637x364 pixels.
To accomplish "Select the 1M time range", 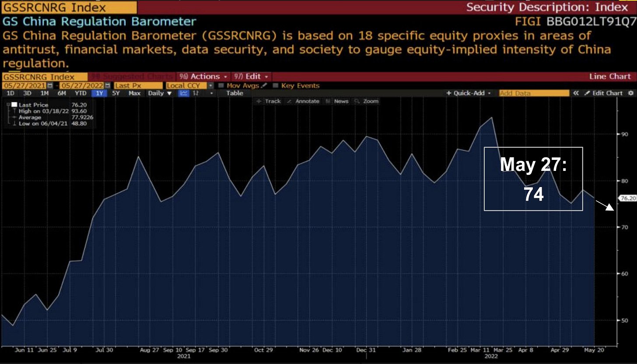I will tap(45, 93).
